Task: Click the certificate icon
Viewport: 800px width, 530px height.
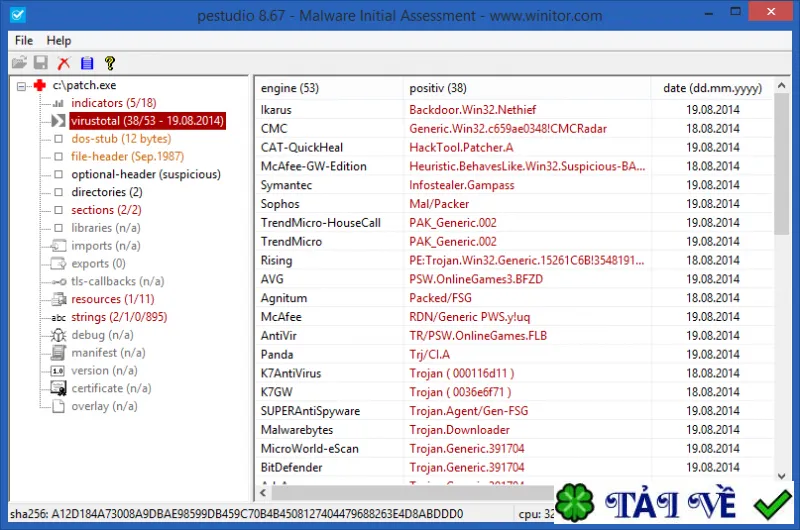Action: pos(58,389)
